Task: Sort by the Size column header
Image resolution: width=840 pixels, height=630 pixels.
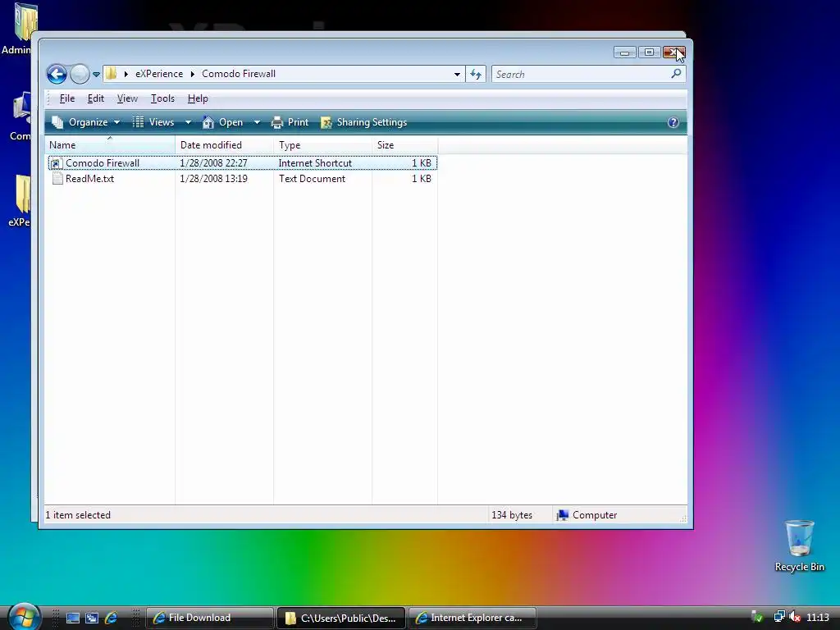Action: (x=405, y=145)
